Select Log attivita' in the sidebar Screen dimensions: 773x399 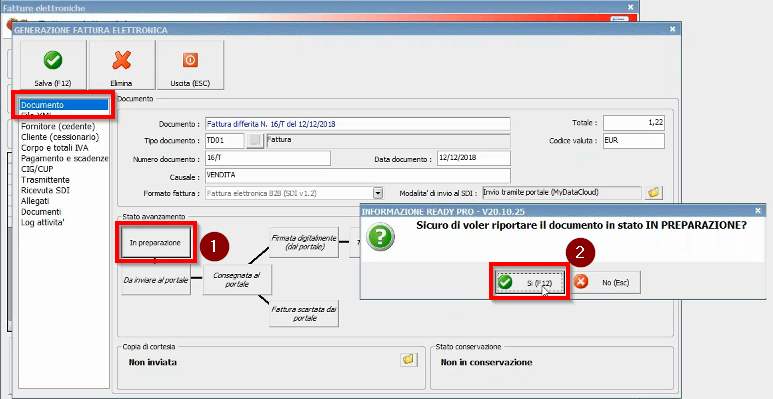pyautogui.click(x=43, y=222)
